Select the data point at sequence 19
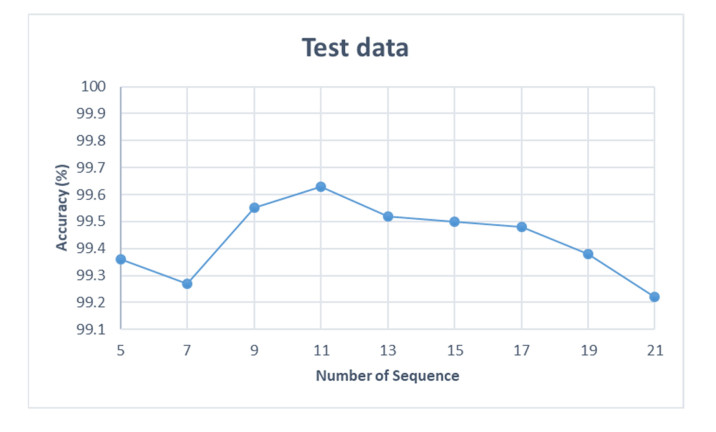This screenshot has height=432, width=716. (588, 254)
